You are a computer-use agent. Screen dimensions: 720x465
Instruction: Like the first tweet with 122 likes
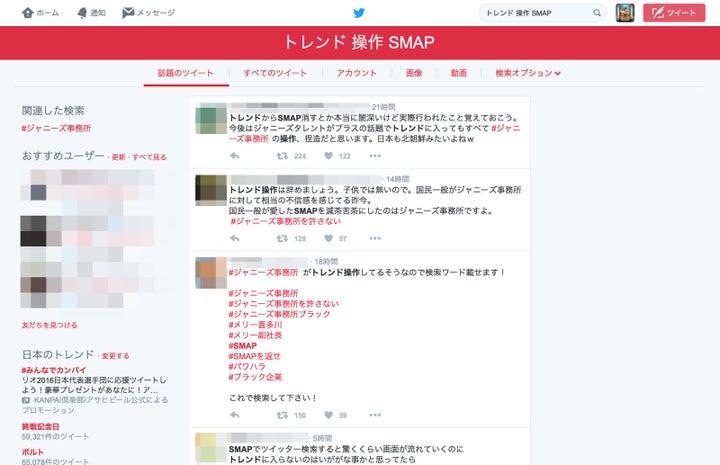click(x=328, y=156)
